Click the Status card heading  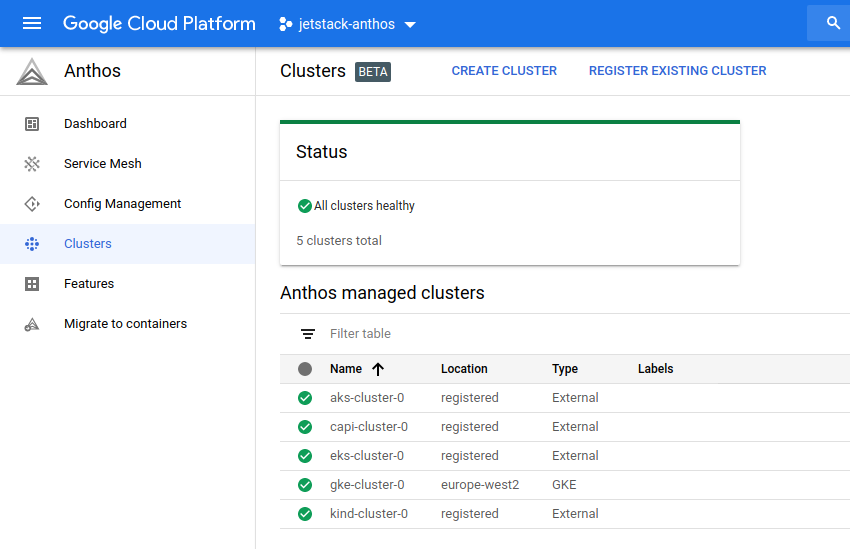(x=321, y=152)
